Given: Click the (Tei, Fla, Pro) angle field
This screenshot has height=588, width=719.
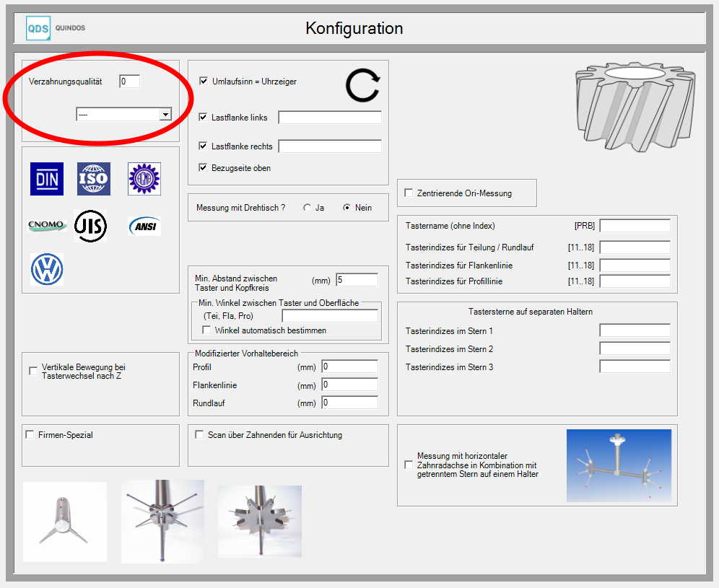Looking at the screenshot, I should [x=330, y=316].
